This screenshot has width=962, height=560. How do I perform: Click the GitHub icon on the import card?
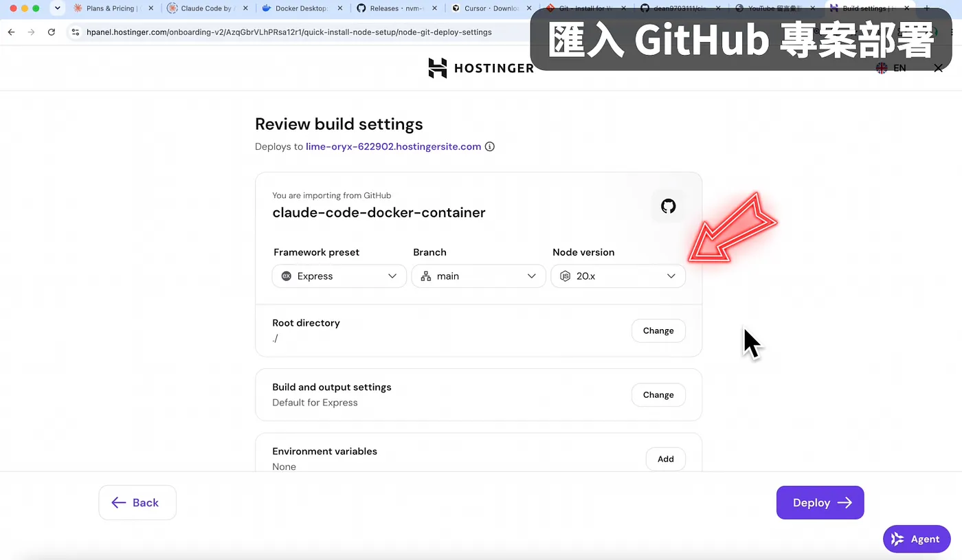[668, 206]
